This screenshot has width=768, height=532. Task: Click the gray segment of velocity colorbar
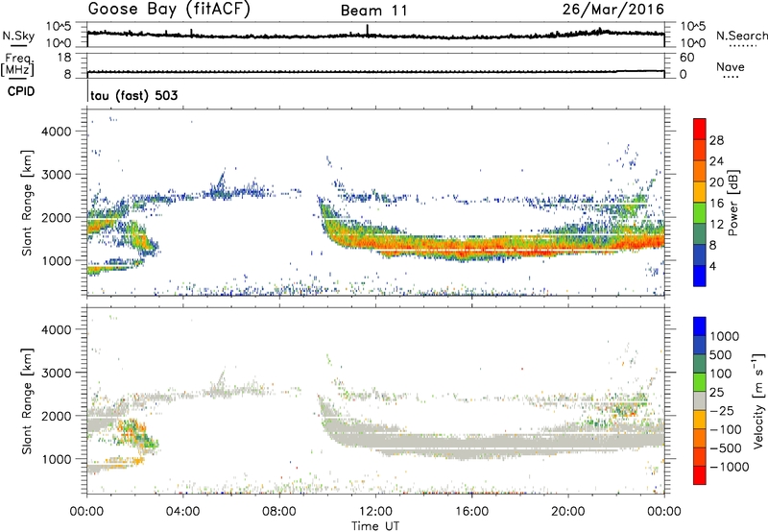pyautogui.click(x=700, y=400)
